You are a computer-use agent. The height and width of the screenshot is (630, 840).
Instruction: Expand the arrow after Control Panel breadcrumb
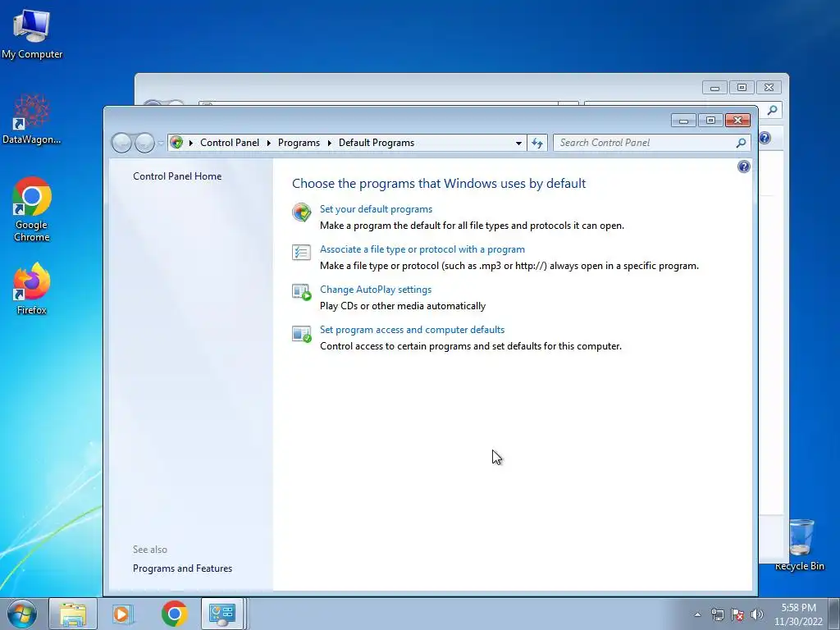click(x=268, y=143)
